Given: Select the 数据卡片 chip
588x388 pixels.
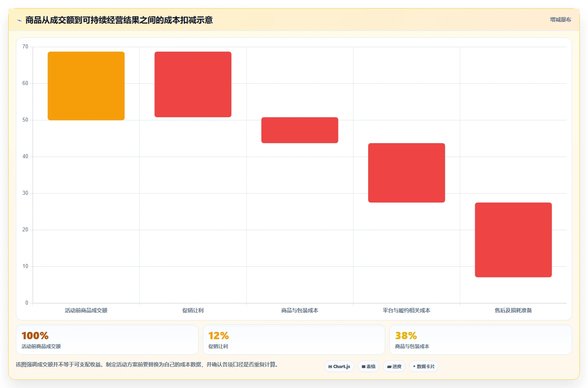Looking at the screenshot, I should click(424, 366).
